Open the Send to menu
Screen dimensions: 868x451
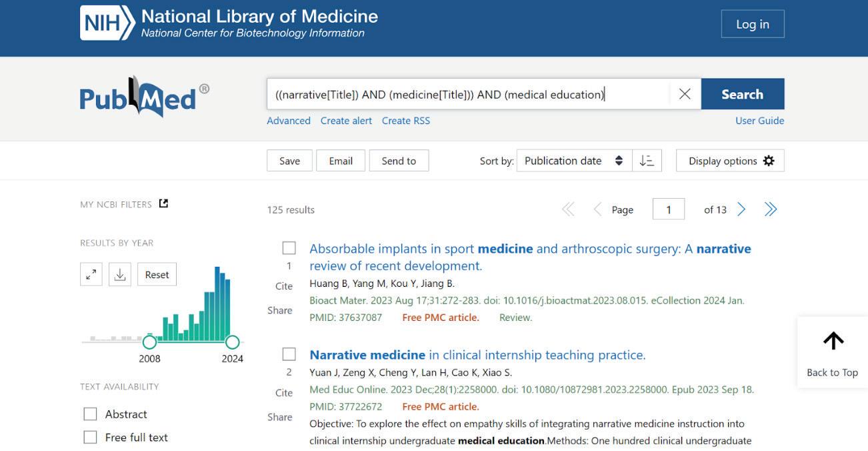point(399,161)
